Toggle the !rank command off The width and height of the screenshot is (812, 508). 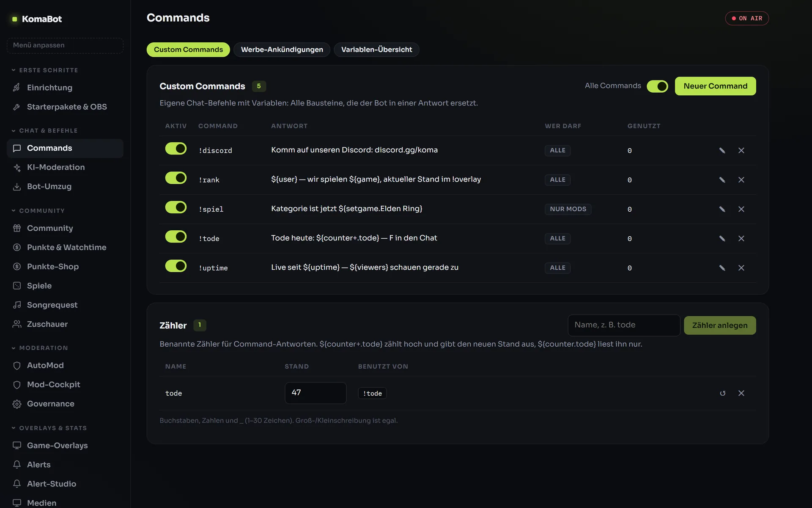click(176, 178)
